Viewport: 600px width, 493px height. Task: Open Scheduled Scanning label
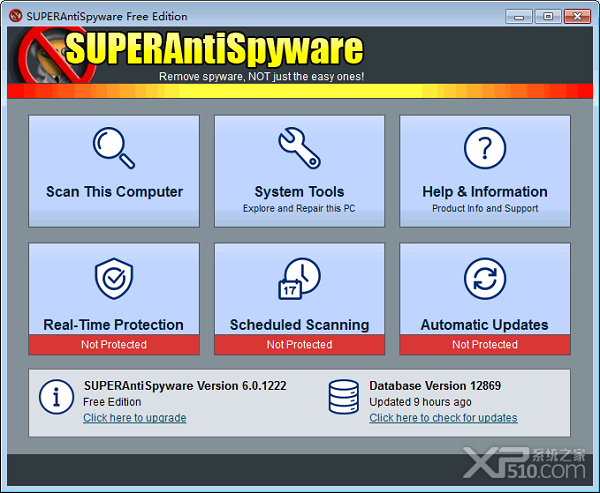tap(299, 325)
